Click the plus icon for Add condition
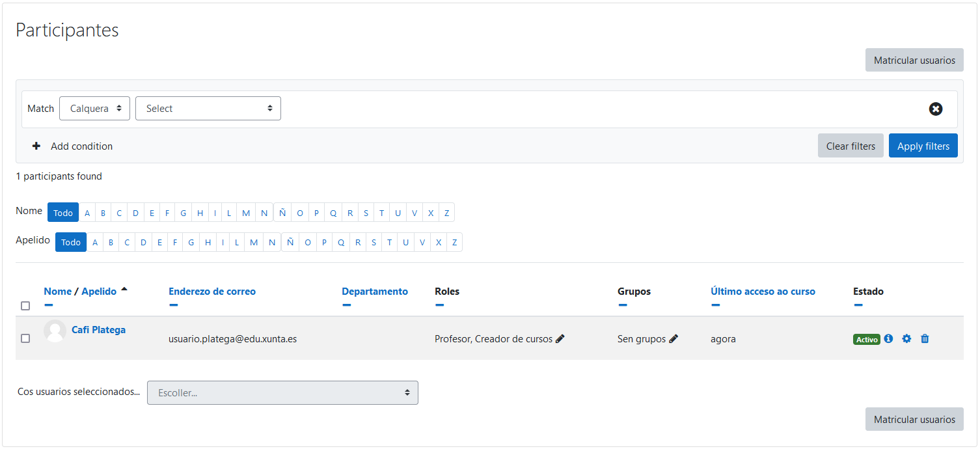The image size is (980, 449). tap(36, 146)
